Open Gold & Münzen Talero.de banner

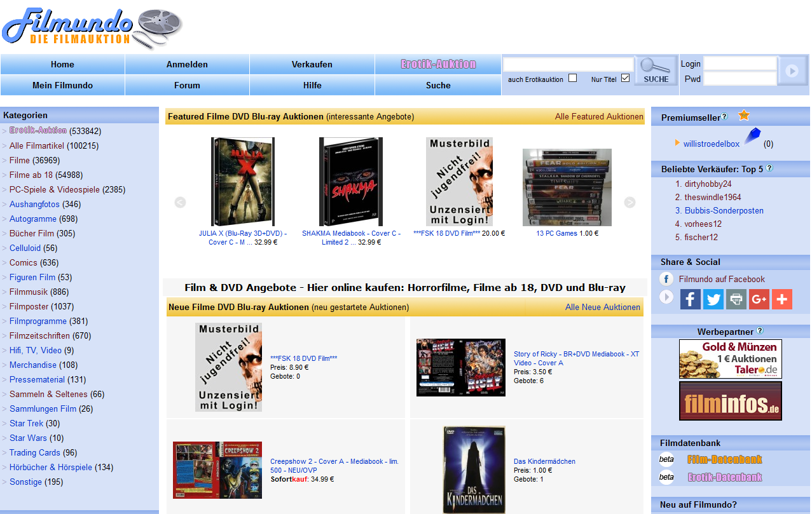[731, 359]
